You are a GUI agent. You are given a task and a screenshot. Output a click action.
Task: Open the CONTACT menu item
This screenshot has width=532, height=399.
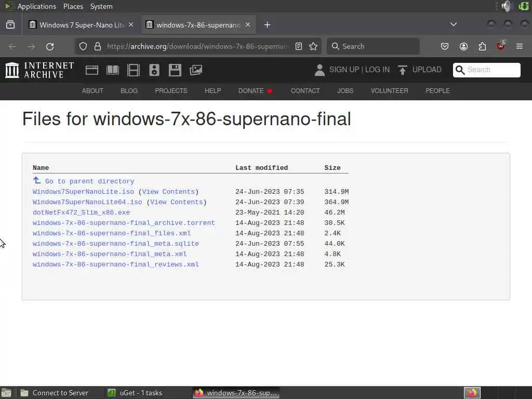pos(305,91)
